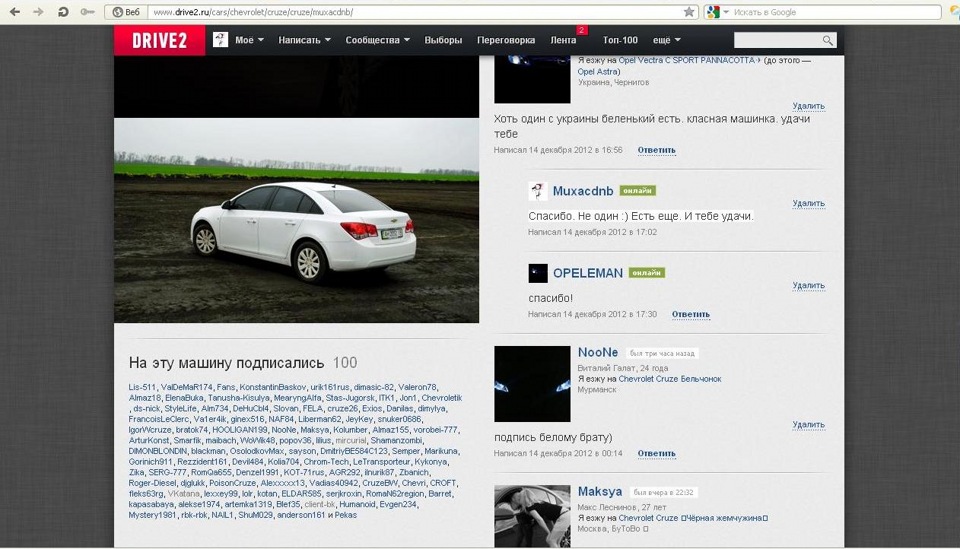Open the Топ-100 page
Viewport: 960px width, 549px height.
pyautogui.click(x=620, y=40)
